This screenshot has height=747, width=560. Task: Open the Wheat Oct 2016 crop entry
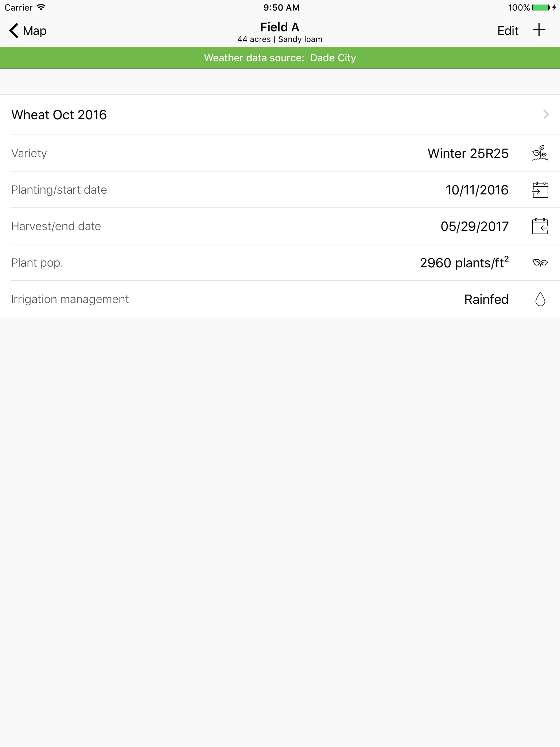[x=59, y=115]
